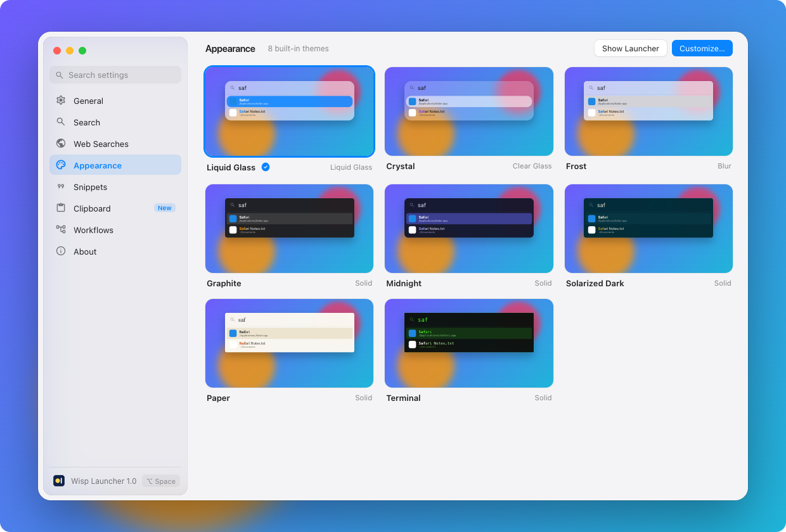786x532 pixels.
Task: Choose the Terminal theme thumbnail
Action: tap(469, 343)
